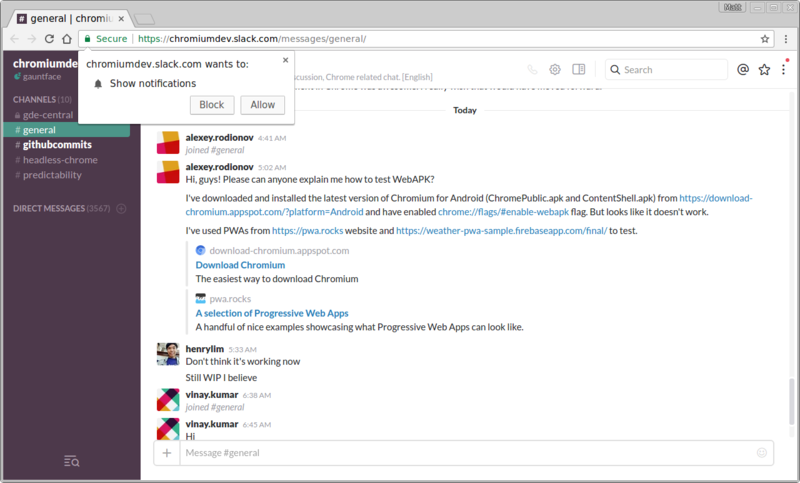This screenshot has height=483, width=800.
Task: Allow notifications from chromiumdev.slack.com
Action: [x=262, y=105]
